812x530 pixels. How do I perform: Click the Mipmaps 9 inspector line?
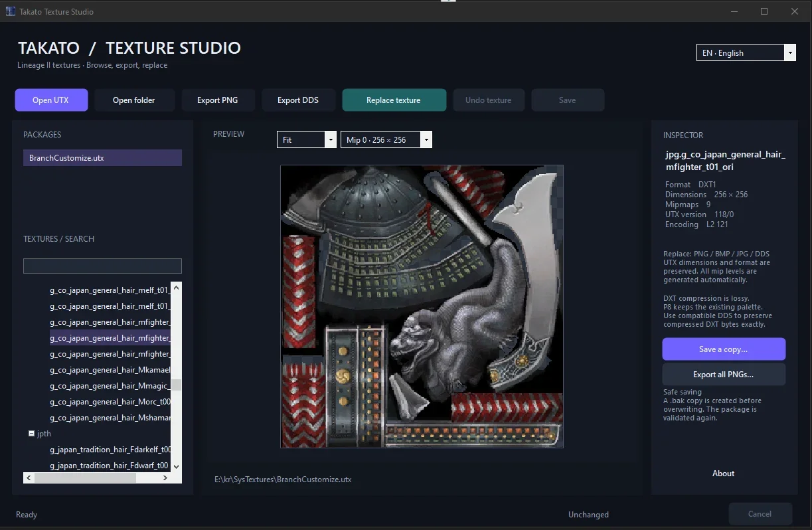click(x=688, y=205)
